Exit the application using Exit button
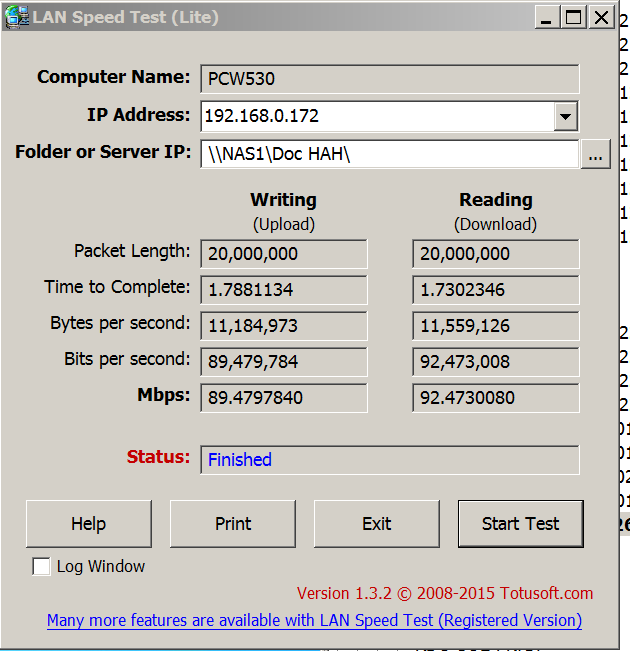Viewport: 630px width, 651px height. coord(376,524)
